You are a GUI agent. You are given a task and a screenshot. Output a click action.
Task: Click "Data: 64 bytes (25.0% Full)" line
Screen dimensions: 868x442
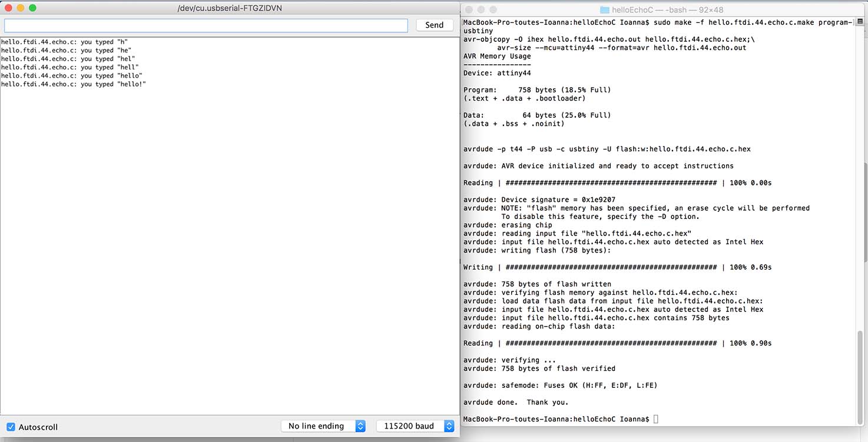tap(537, 115)
